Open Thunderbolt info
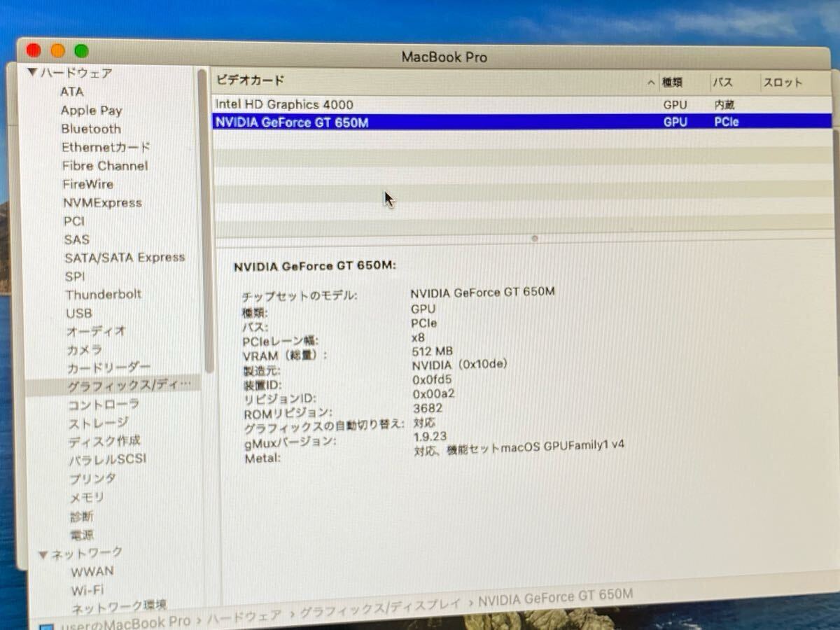This screenshot has height=630, width=840. [x=104, y=295]
